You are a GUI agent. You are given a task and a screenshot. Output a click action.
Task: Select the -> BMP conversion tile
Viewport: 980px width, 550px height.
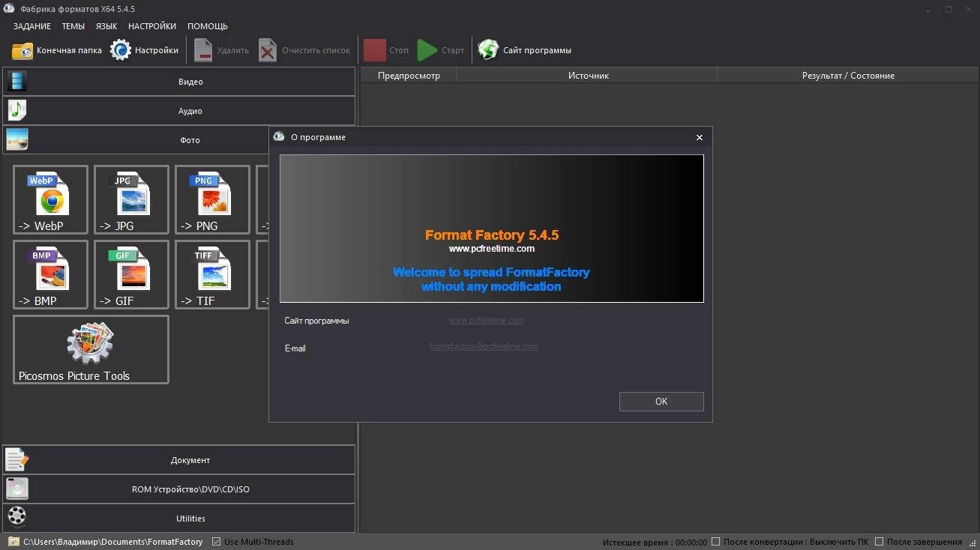pos(50,274)
